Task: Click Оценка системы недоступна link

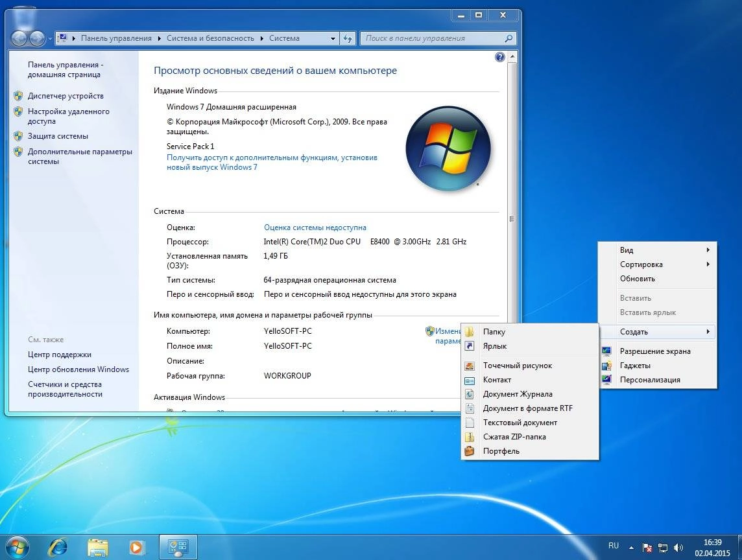Action: click(x=315, y=227)
